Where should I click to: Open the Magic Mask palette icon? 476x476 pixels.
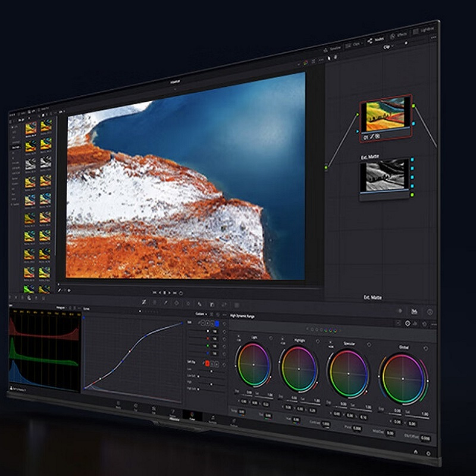coord(199,303)
